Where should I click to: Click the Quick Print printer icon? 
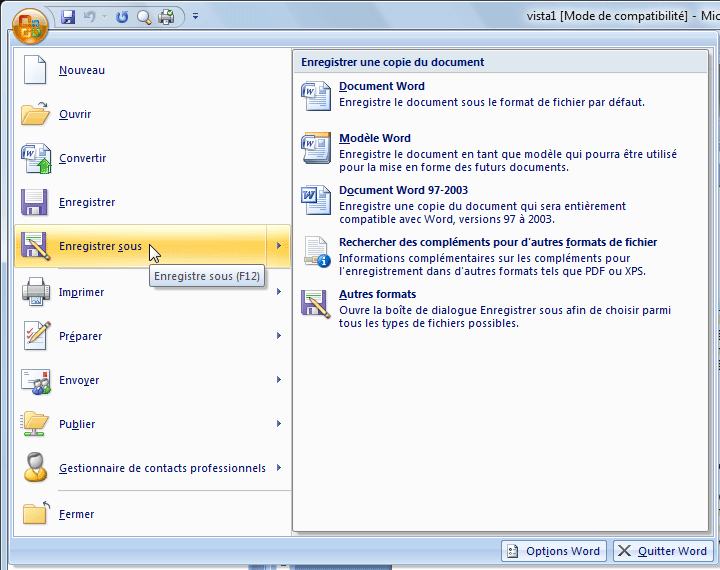pos(166,17)
